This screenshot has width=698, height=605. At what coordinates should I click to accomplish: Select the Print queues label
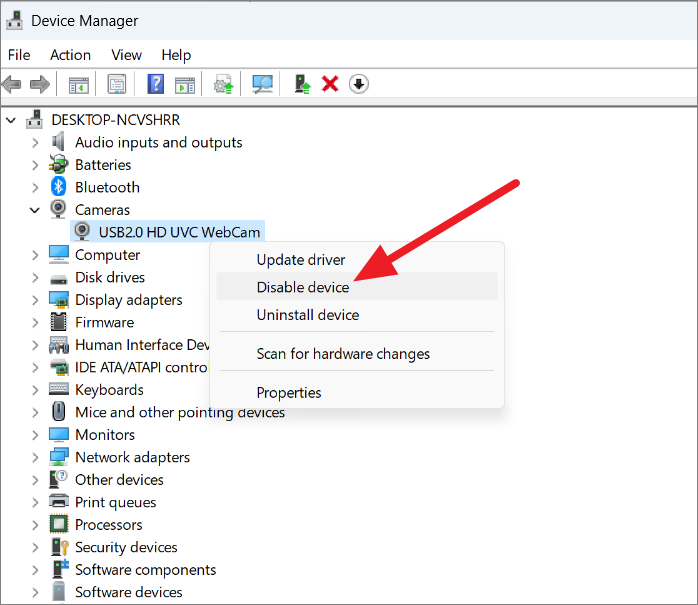(x=116, y=502)
